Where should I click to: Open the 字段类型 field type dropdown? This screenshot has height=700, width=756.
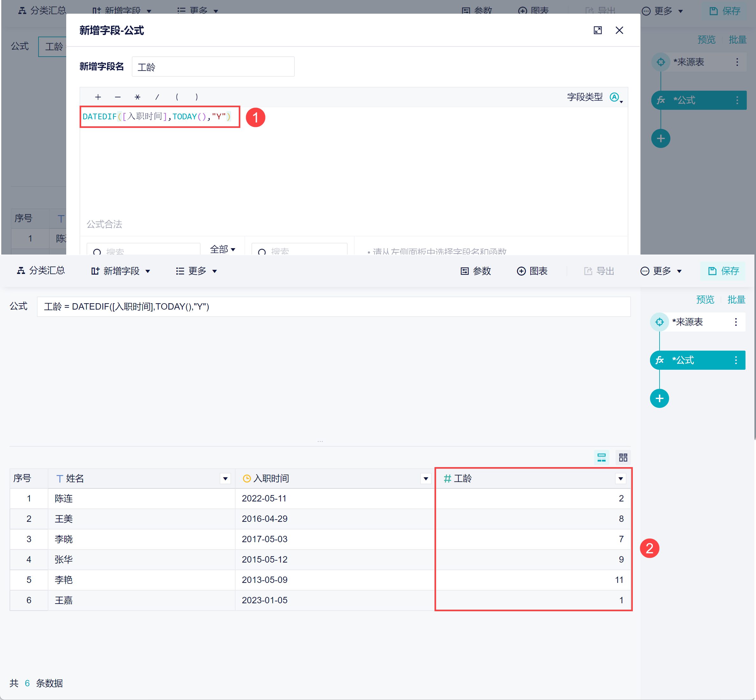tap(615, 97)
